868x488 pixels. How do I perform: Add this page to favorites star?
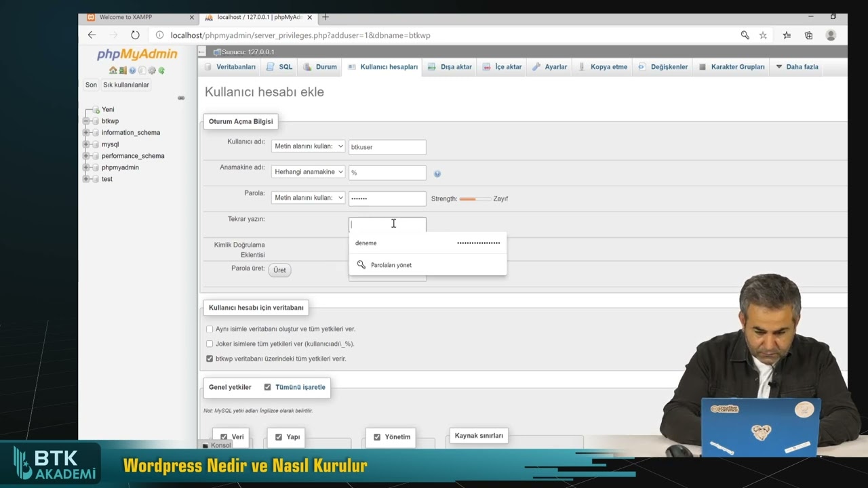763,35
